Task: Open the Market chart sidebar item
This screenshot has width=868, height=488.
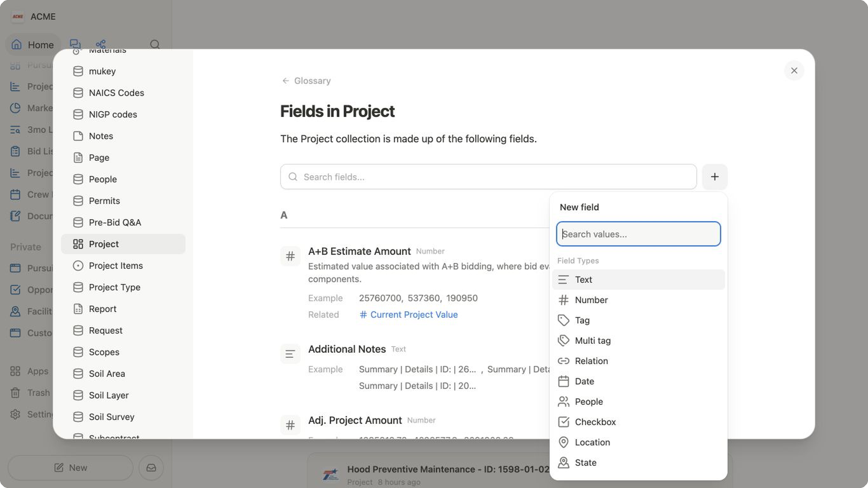Action: pyautogui.click(x=31, y=108)
